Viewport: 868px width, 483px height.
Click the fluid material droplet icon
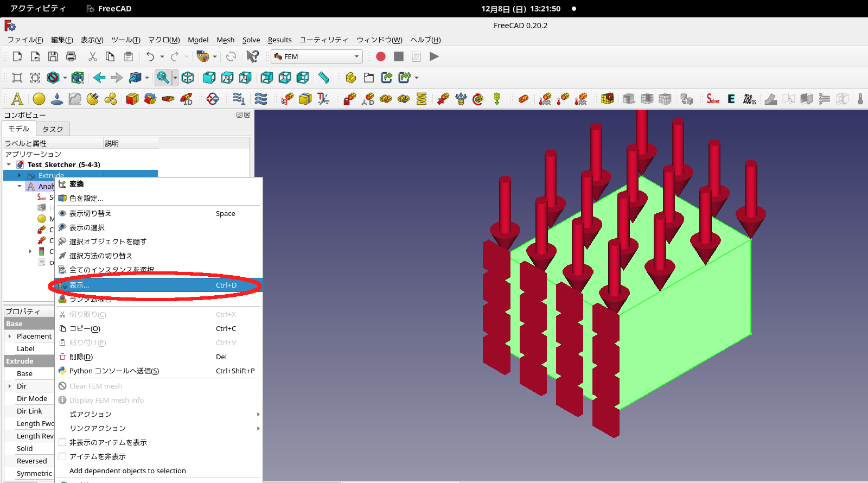click(x=57, y=99)
